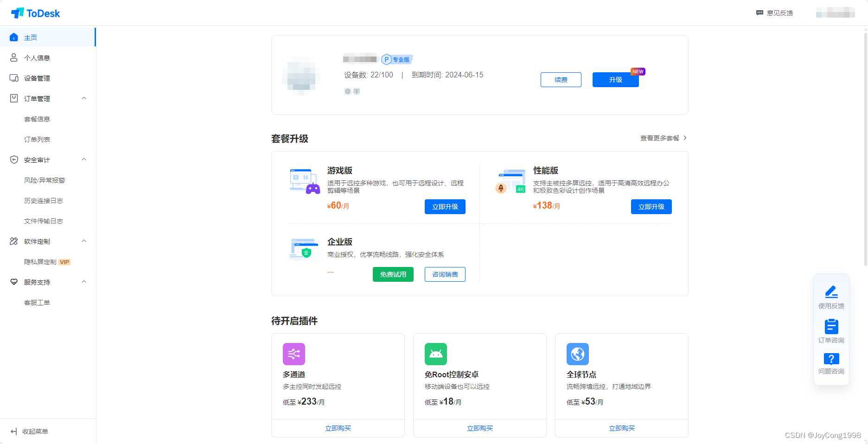868x444 pixels.
Task: Click the monitor icon under device count
Action: 357,91
